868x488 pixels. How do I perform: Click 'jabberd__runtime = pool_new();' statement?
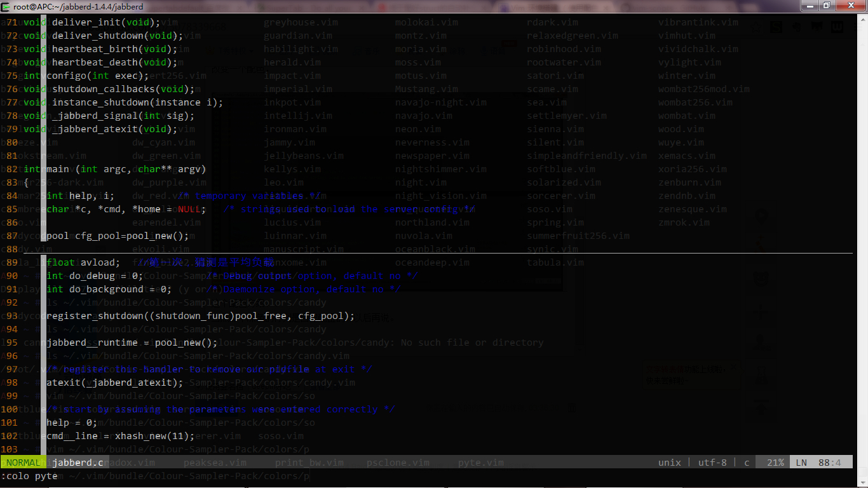pos(132,342)
